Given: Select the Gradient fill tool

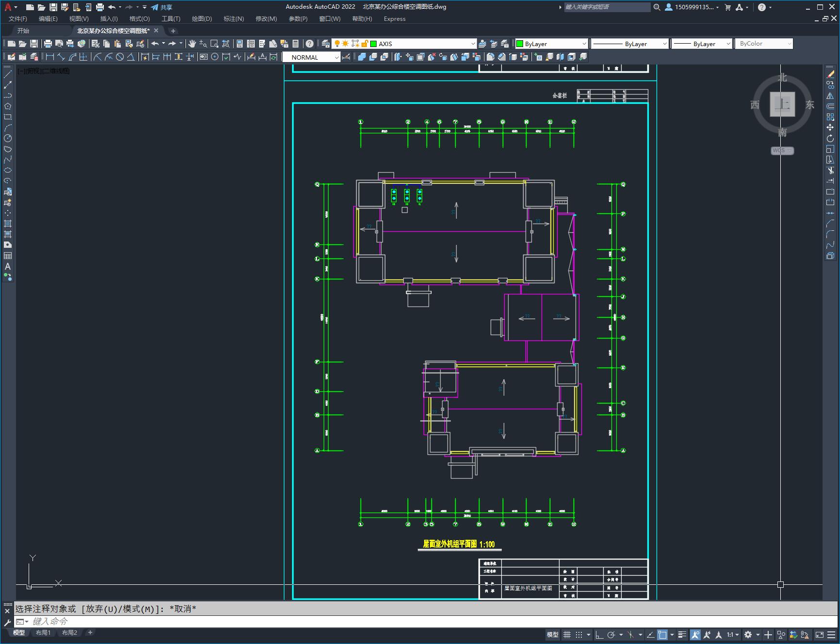Looking at the screenshot, I should [8, 234].
